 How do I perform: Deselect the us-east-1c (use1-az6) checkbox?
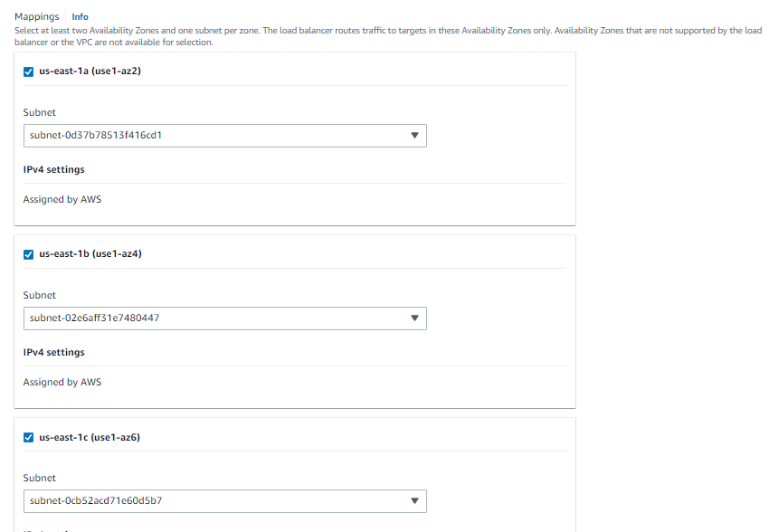[28, 437]
